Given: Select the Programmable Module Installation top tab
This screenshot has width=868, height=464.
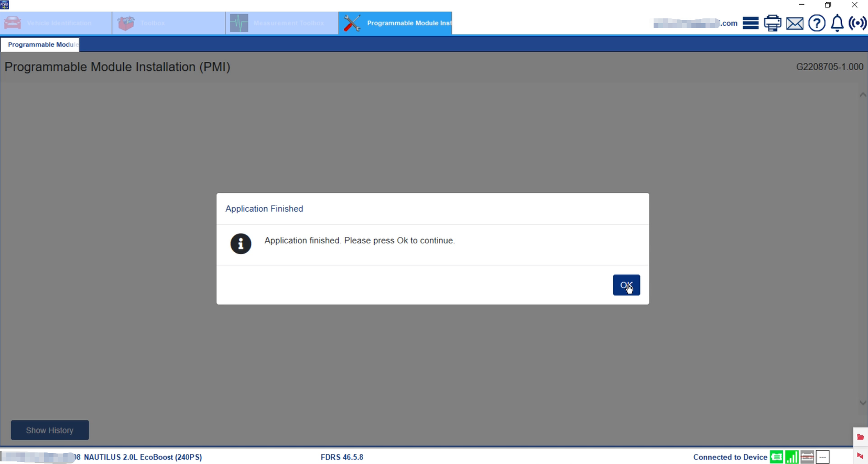Looking at the screenshot, I should [395, 23].
